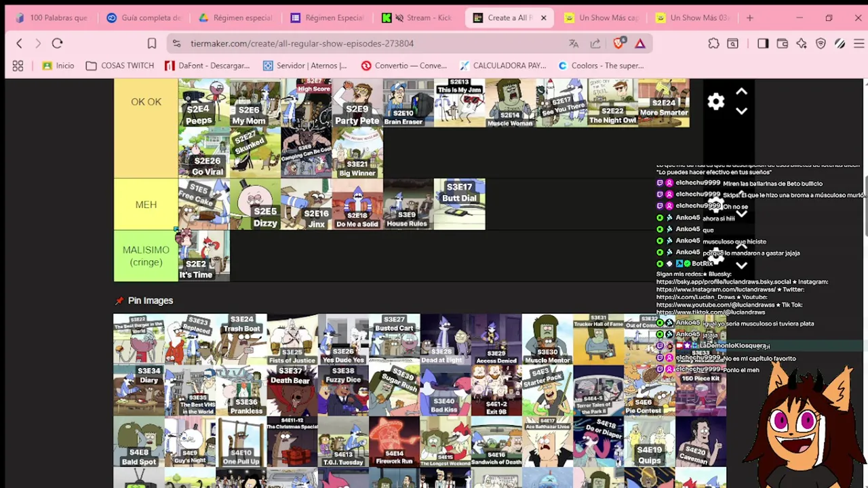Open the Servidor Aternos bookmark

pyautogui.click(x=305, y=66)
